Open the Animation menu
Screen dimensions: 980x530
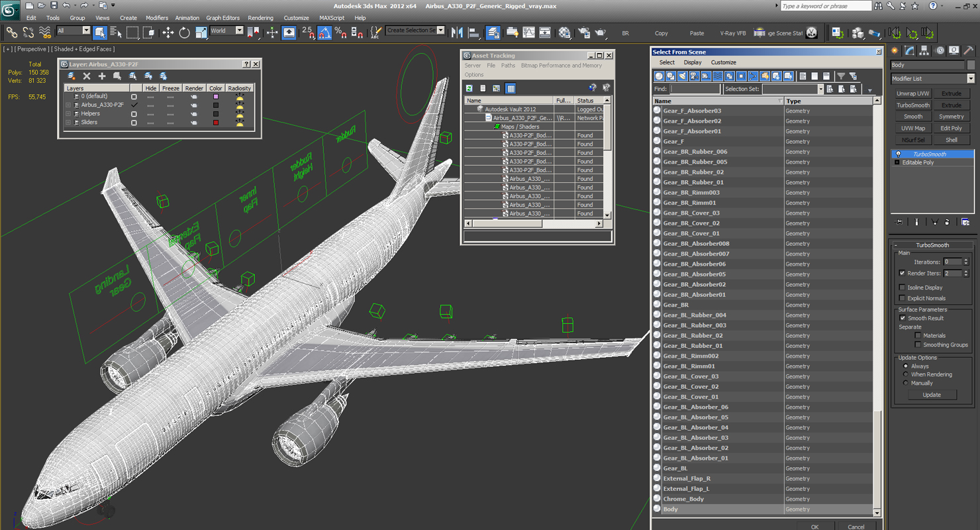pos(187,18)
